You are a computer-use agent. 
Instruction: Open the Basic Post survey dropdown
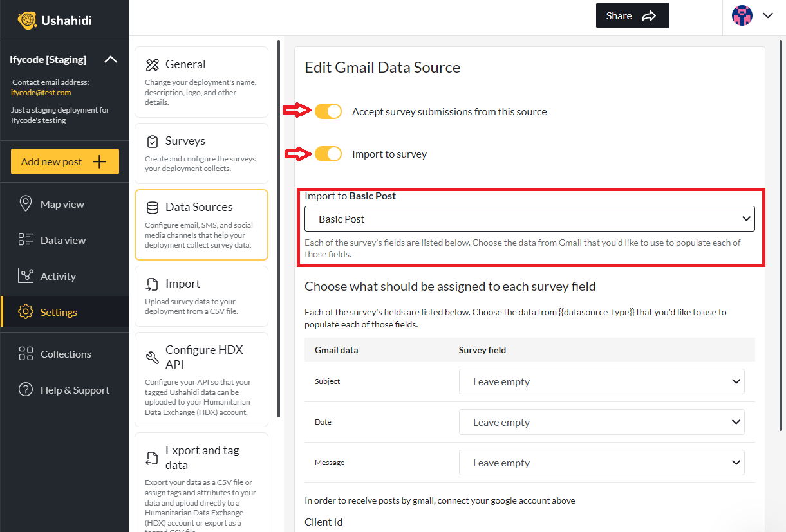[x=529, y=219]
